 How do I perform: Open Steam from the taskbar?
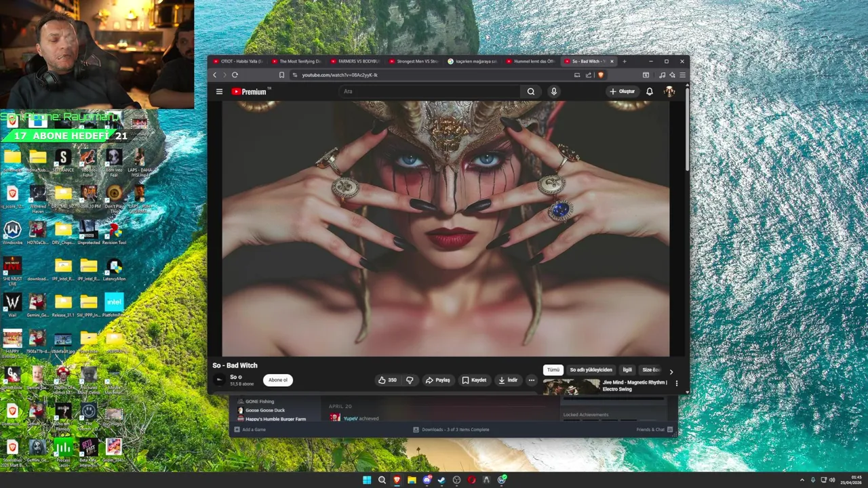(x=441, y=480)
